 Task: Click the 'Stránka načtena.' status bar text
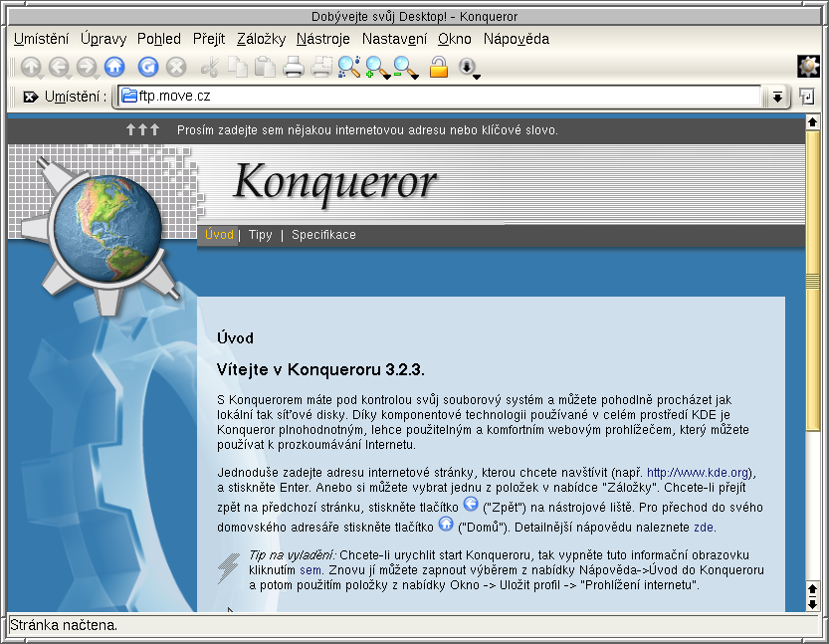point(64,625)
